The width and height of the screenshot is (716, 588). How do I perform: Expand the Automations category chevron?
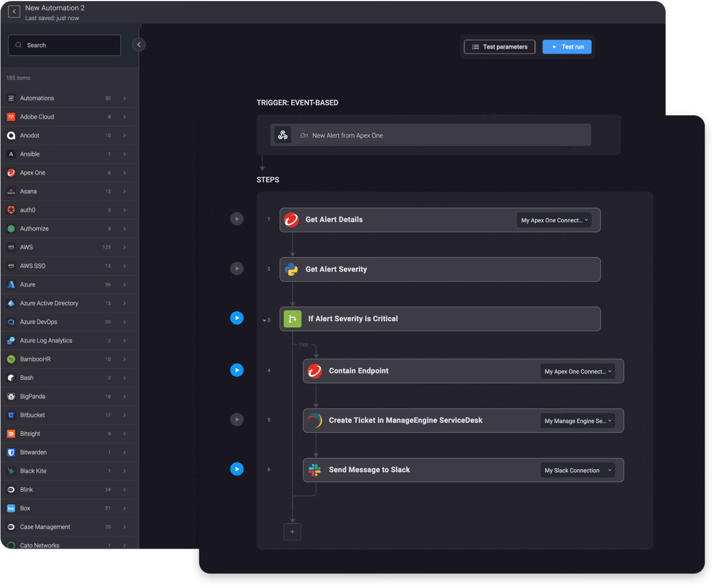click(125, 98)
